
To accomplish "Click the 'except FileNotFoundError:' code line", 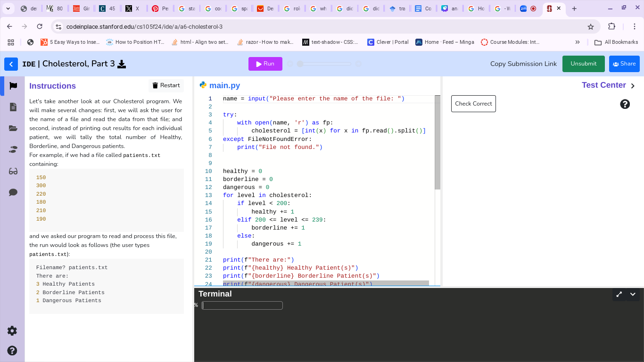I will click(267, 139).
